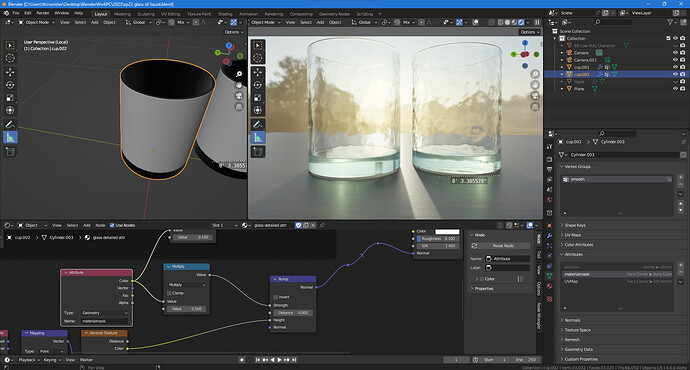
Task: Select the Transform tool in left viewport
Action: (x=10, y=110)
